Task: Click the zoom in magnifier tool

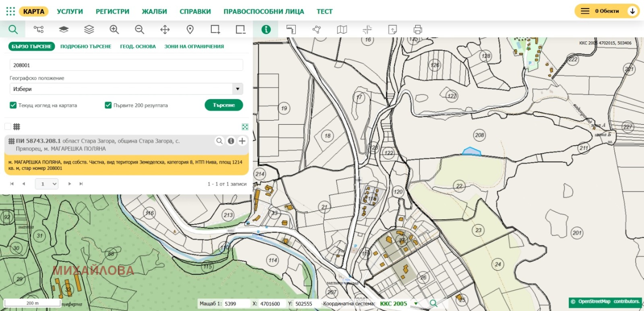Action: (x=114, y=29)
